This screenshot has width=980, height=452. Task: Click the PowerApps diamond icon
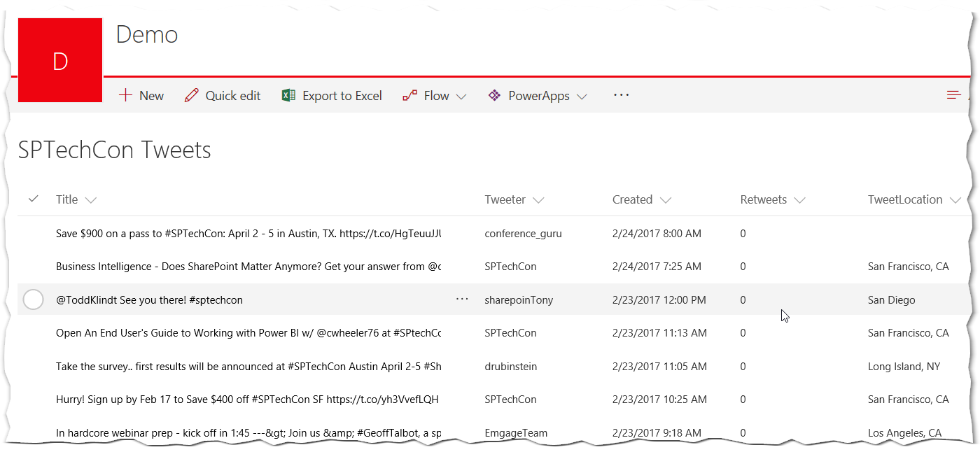(495, 96)
